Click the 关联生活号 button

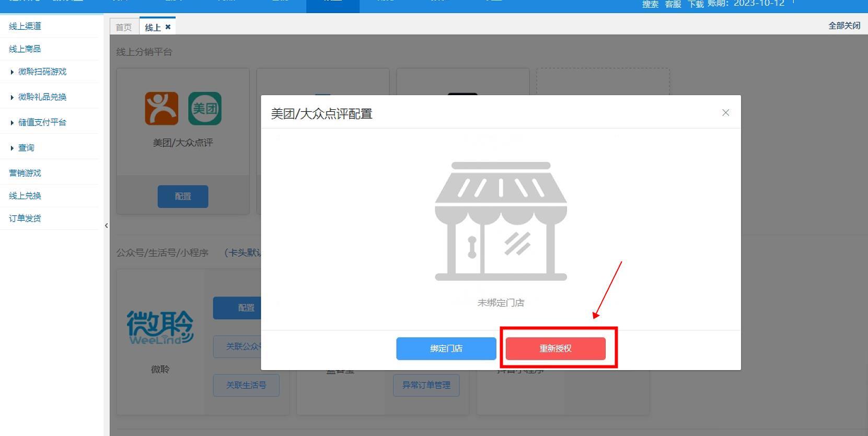point(246,385)
